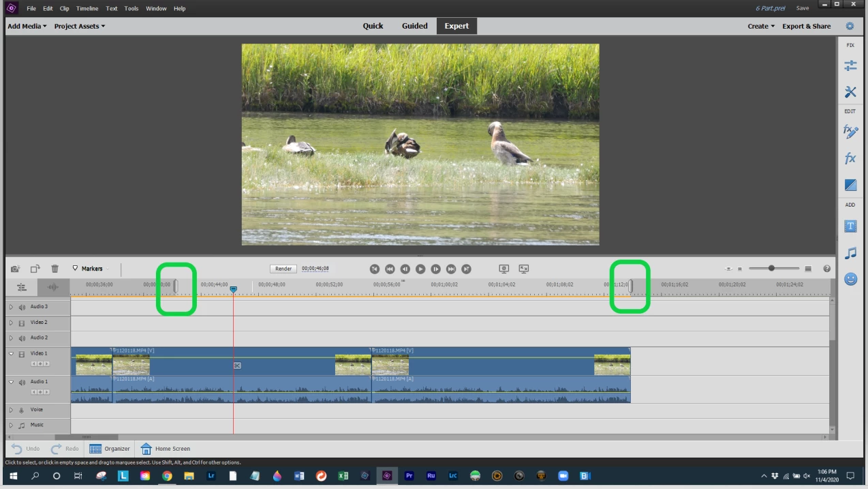Add a keyframe on Video 1 track
This screenshot has height=489, width=868.
40,364
